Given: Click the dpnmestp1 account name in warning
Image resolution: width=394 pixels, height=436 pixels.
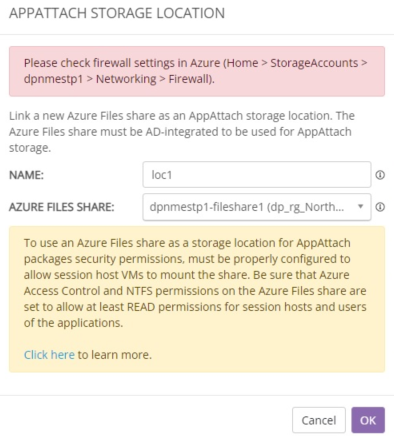Looking at the screenshot, I should (53, 79).
